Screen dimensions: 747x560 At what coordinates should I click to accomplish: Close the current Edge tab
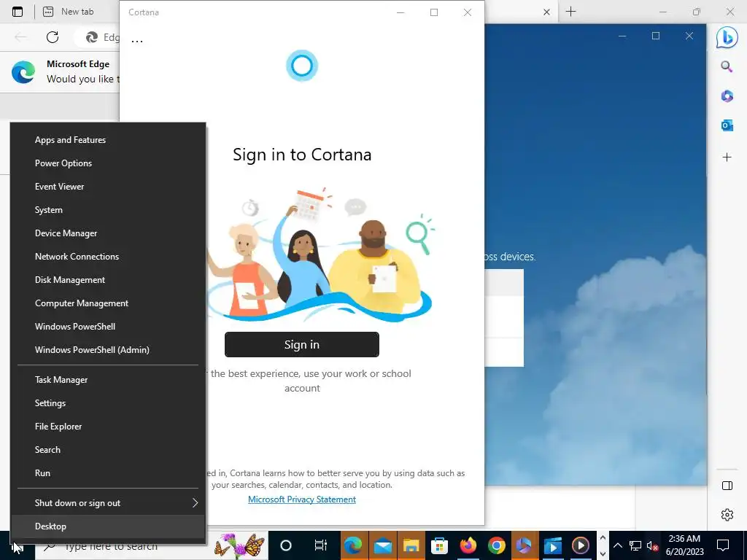coord(547,12)
